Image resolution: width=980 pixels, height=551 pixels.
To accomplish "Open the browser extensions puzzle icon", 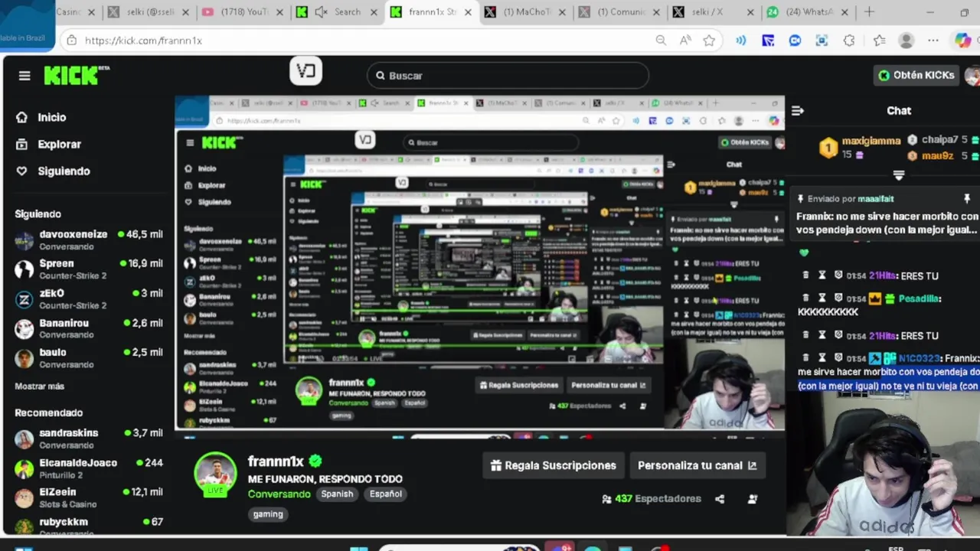I will click(849, 41).
